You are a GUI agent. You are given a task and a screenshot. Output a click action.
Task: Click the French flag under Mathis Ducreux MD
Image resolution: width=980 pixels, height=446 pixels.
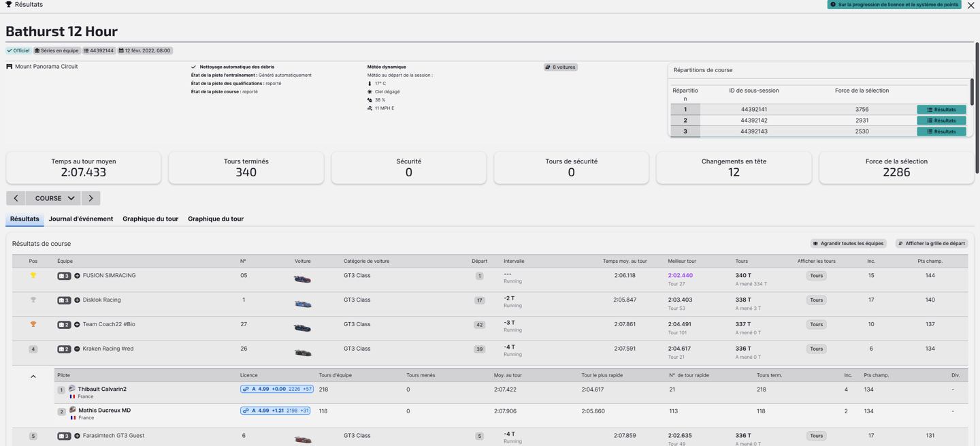click(73, 417)
